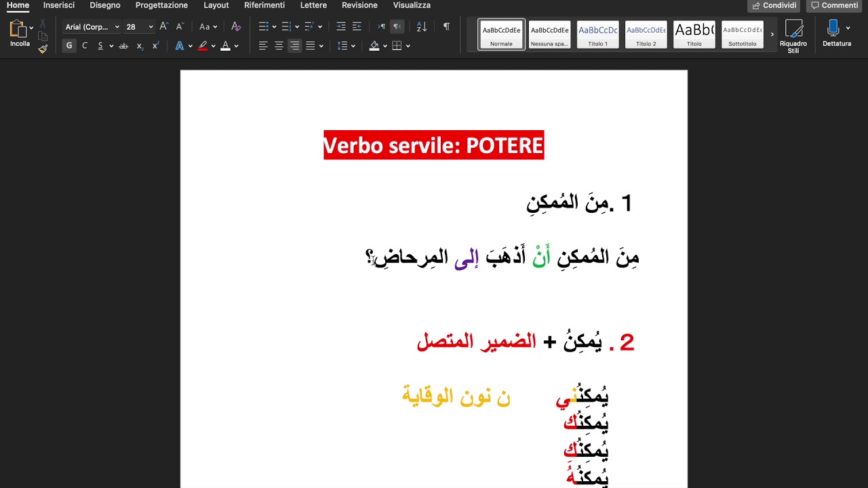The width and height of the screenshot is (868, 488).
Task: Apply the Titolo 2 style
Action: (646, 34)
